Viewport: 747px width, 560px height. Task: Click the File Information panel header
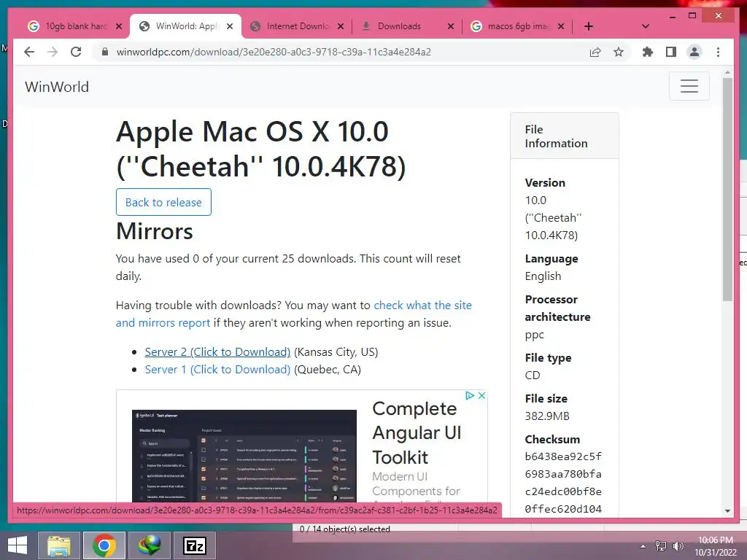click(565, 136)
